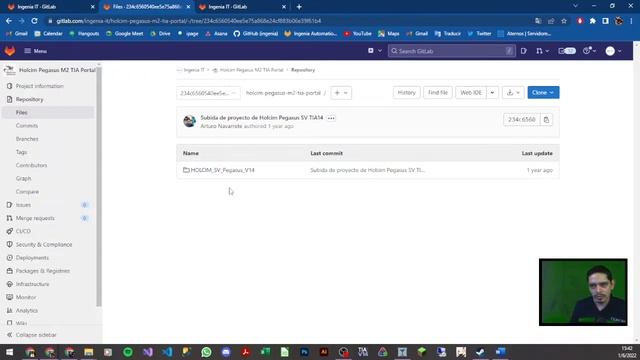640x360 pixels.
Task: Expand the Web IDE dropdown arrow
Action: 492,93
